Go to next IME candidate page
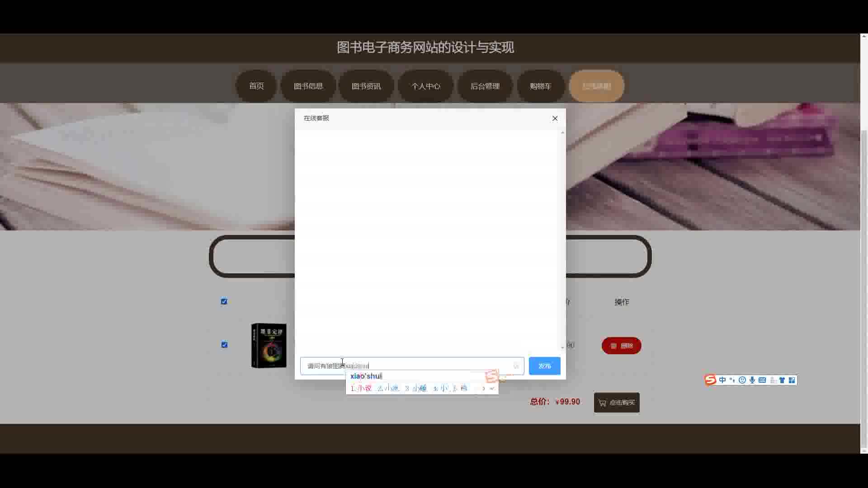This screenshot has height=488, width=868. point(484,388)
